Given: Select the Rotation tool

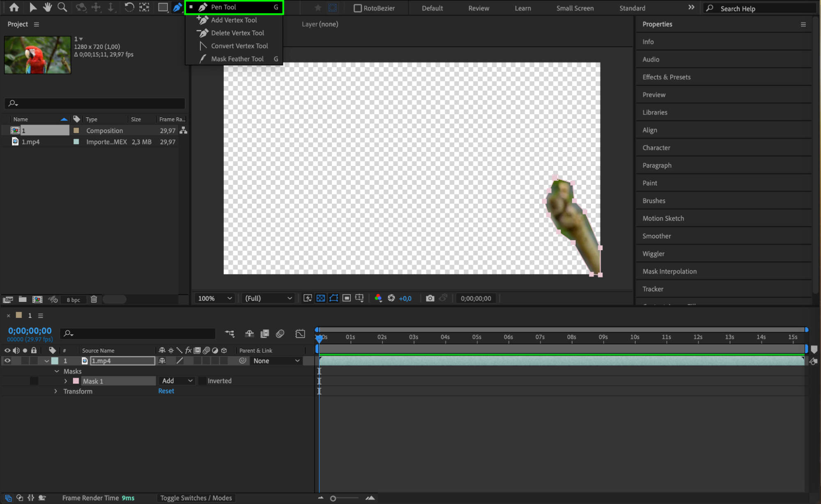Looking at the screenshot, I should pyautogui.click(x=129, y=7).
